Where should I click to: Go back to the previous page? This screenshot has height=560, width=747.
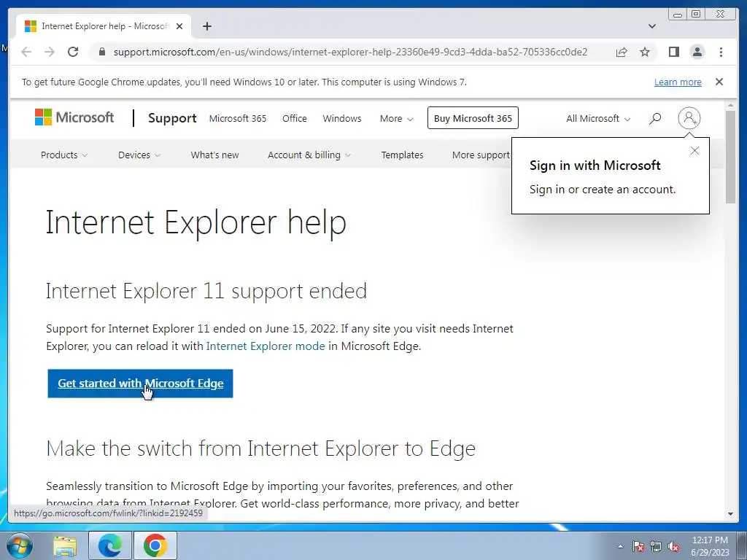26,52
